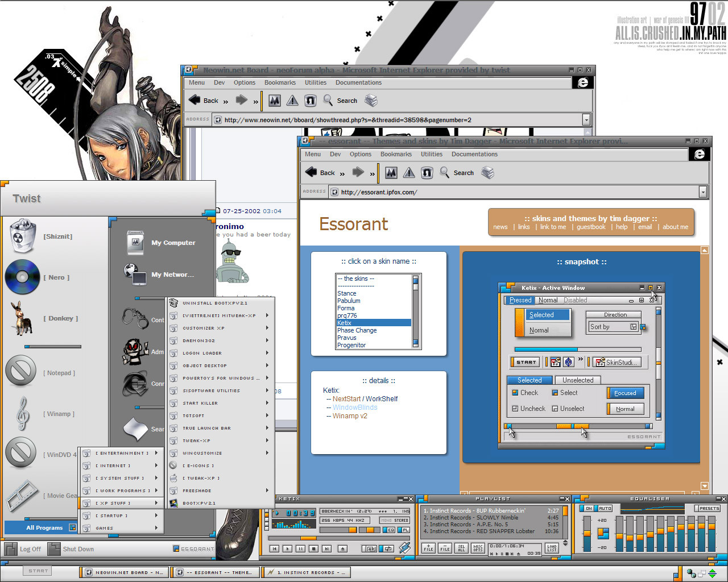Open Neowin address bar dropdown
728x582 pixels.
(586, 120)
